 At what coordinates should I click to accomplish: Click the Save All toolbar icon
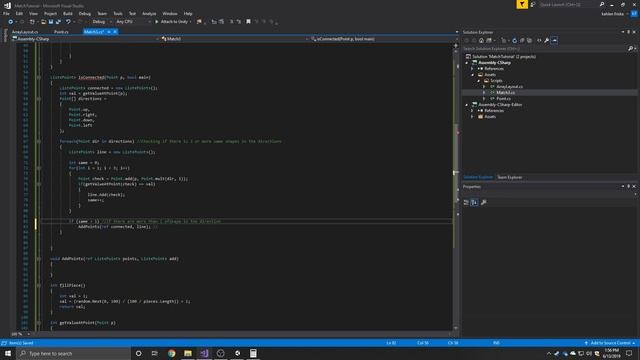coord(58,22)
